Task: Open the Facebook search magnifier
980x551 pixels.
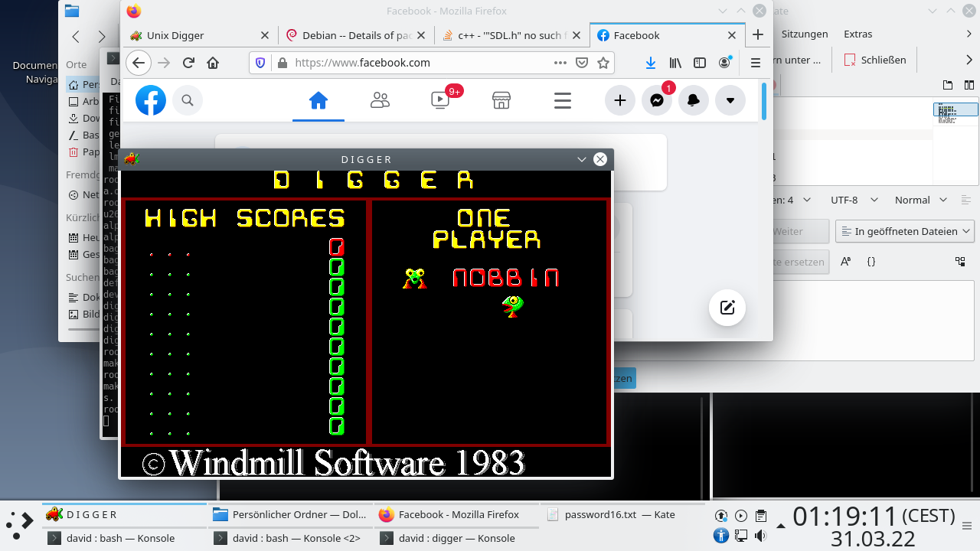Action: pos(188,100)
